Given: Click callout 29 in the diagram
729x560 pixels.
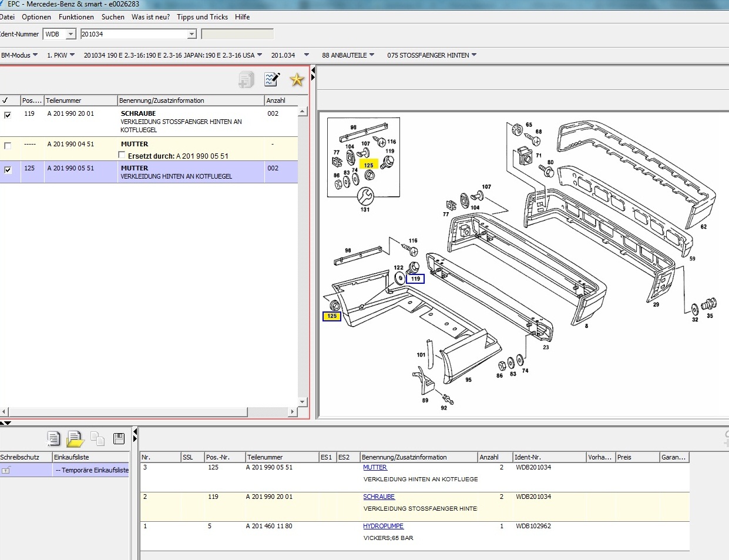Looking at the screenshot, I should (x=656, y=304).
